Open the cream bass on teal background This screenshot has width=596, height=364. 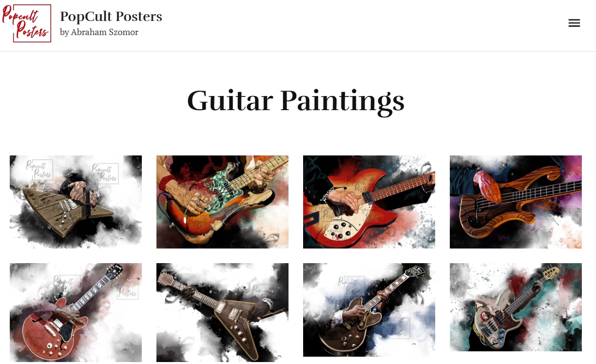coord(516,307)
